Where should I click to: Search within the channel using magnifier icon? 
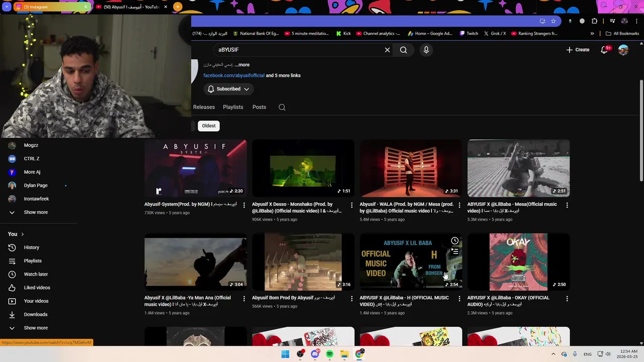(282, 107)
